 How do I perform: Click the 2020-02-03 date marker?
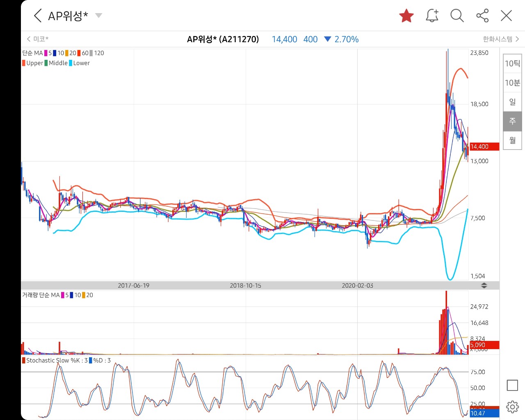[x=358, y=286]
